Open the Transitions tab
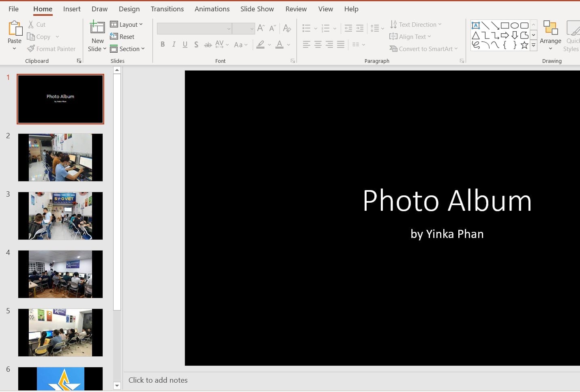The height and width of the screenshot is (392, 580). 167,9
